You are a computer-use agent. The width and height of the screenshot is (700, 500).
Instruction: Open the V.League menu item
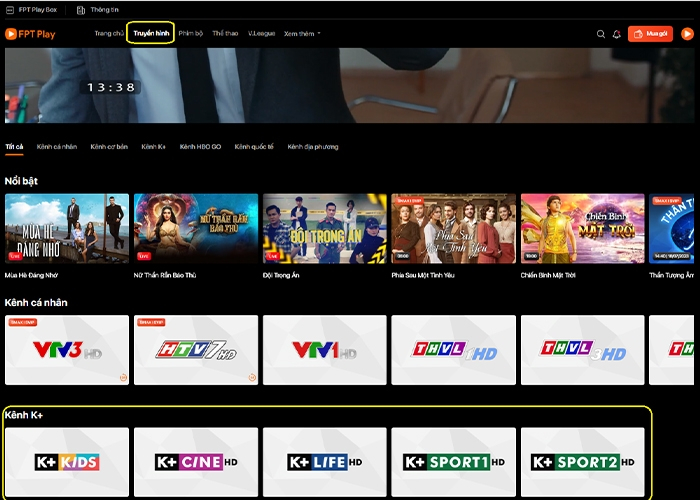261,33
